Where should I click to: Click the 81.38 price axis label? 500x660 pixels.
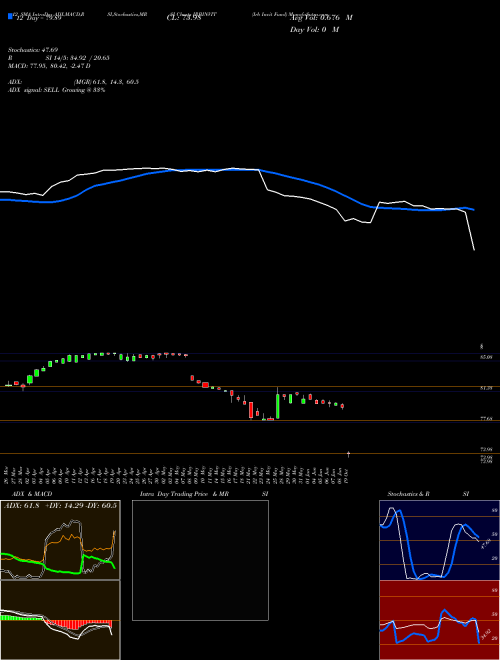coord(486,388)
